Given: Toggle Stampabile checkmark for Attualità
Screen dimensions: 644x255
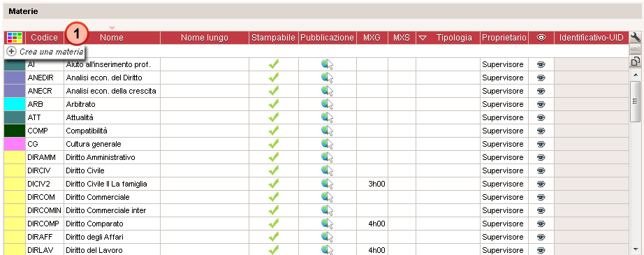Looking at the screenshot, I should 274,117.
